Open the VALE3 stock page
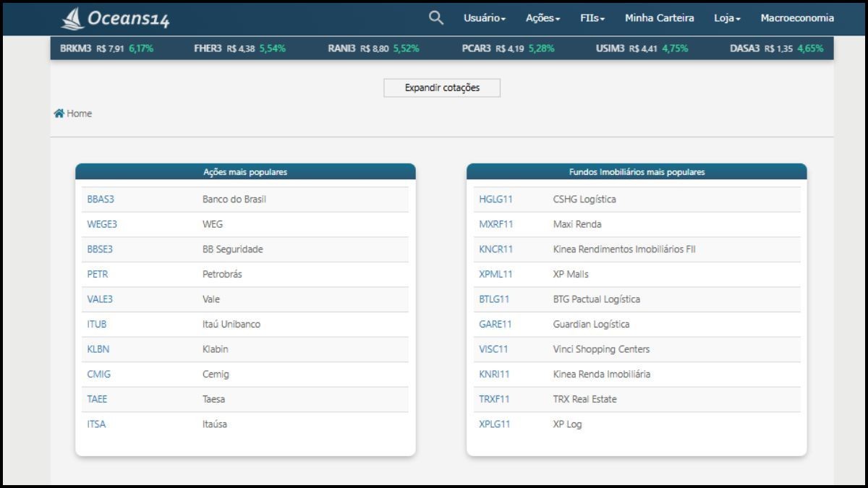The width and height of the screenshot is (868, 488). pos(100,299)
